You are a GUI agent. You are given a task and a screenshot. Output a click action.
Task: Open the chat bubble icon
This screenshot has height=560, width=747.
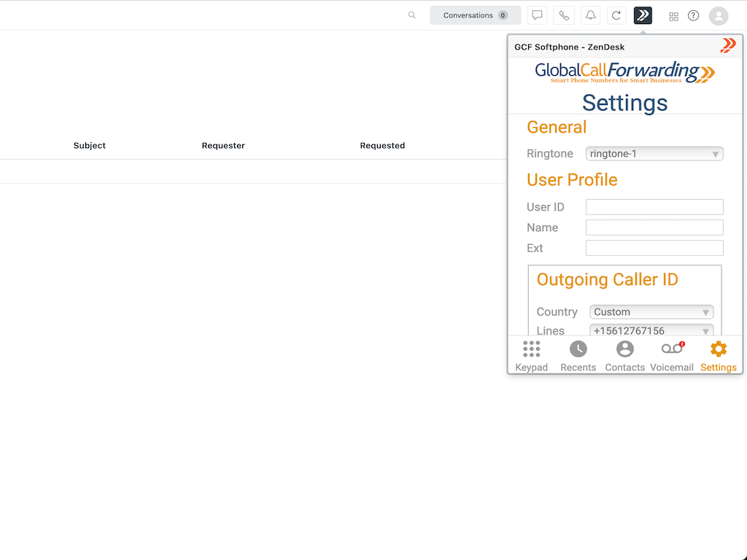[x=537, y=15]
